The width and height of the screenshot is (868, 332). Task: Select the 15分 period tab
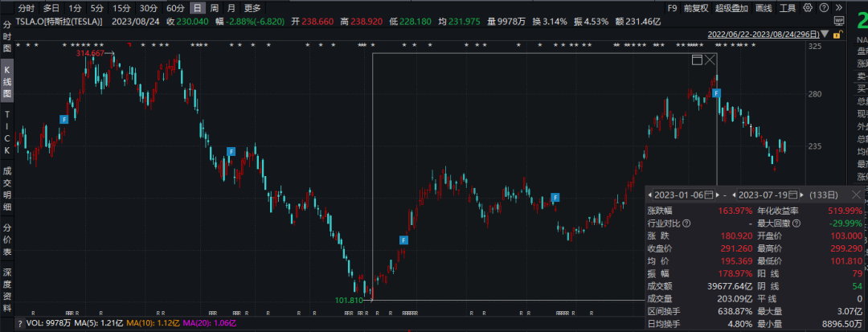(x=121, y=8)
